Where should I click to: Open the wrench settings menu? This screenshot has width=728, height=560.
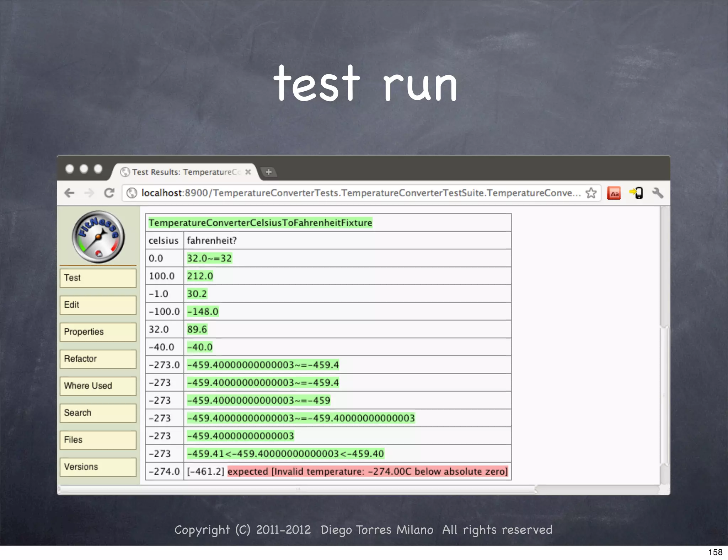658,193
